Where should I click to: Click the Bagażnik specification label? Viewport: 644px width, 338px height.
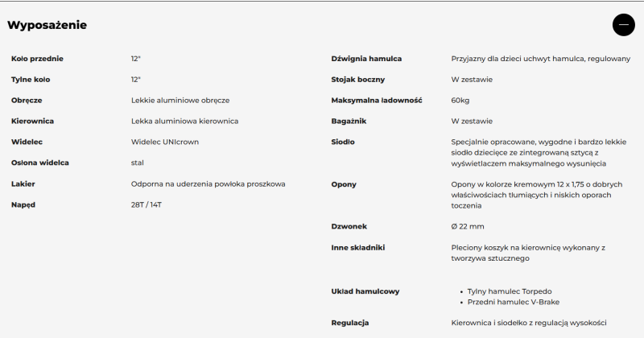(x=349, y=122)
